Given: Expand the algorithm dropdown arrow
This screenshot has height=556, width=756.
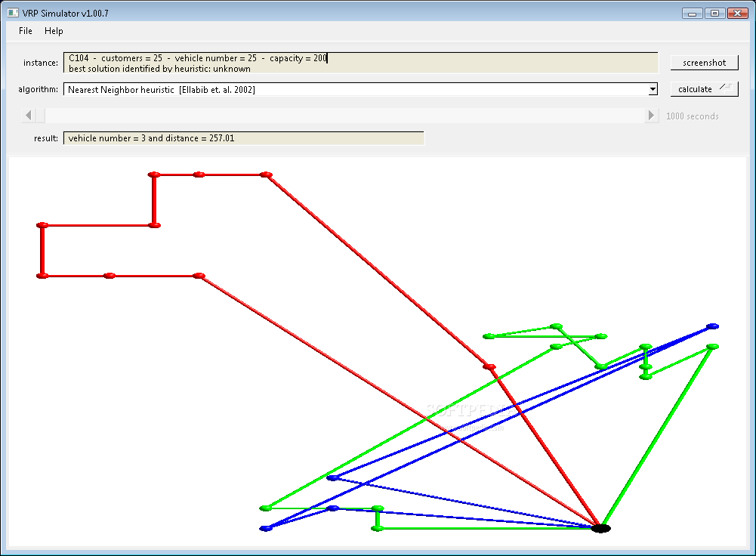Looking at the screenshot, I should [x=653, y=89].
